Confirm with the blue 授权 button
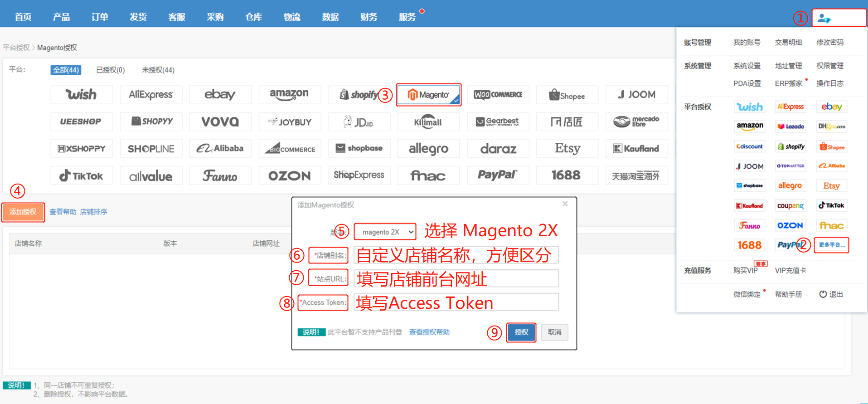Screen dimensions: 868x404 point(521,332)
